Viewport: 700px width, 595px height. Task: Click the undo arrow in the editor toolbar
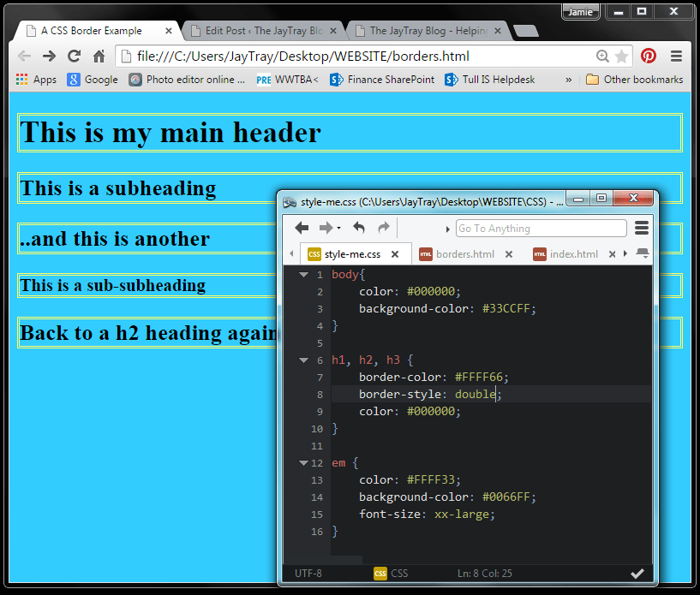[x=358, y=228]
